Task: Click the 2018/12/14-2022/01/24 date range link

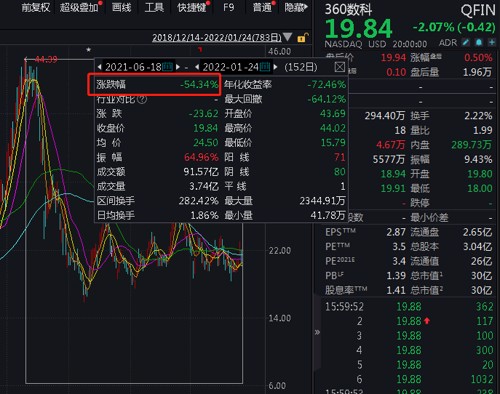Action: point(217,37)
